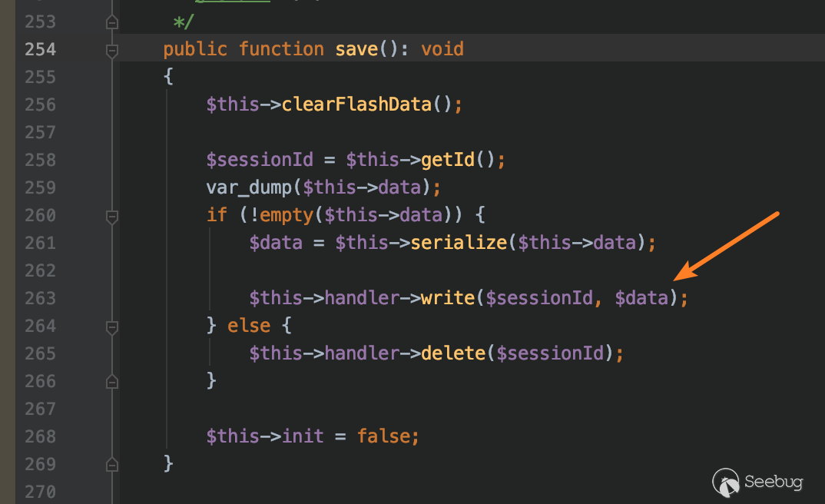Click the save function name
Viewport: 825px width, 504px height.
coord(356,49)
